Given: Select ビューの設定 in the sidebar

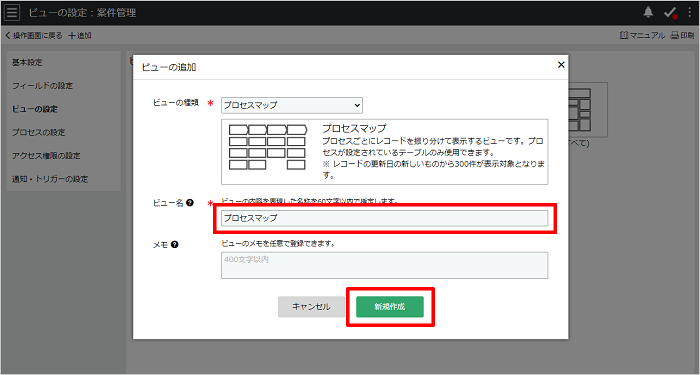Looking at the screenshot, I should tap(35, 109).
